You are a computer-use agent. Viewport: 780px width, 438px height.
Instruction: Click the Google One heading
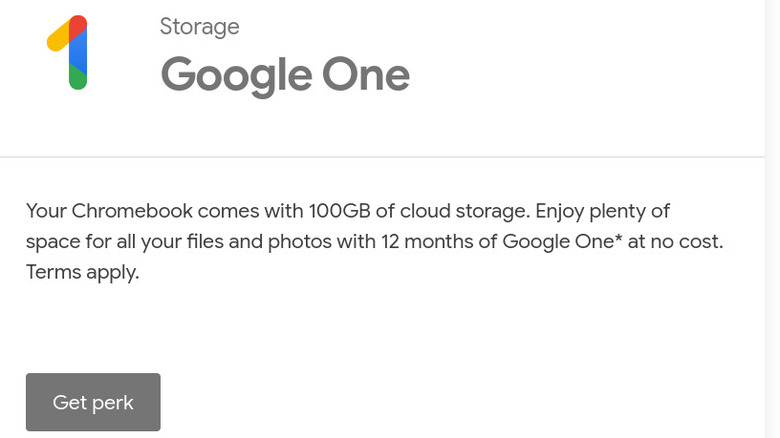[x=285, y=75]
